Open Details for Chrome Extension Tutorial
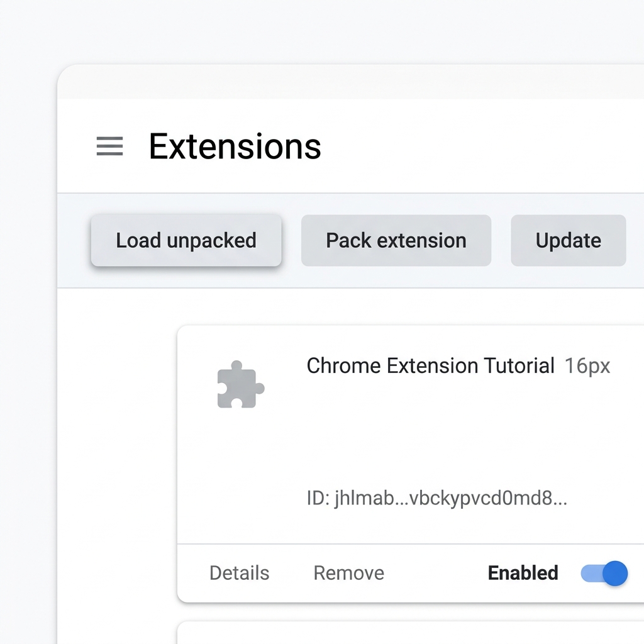This screenshot has width=644, height=644. [x=240, y=573]
